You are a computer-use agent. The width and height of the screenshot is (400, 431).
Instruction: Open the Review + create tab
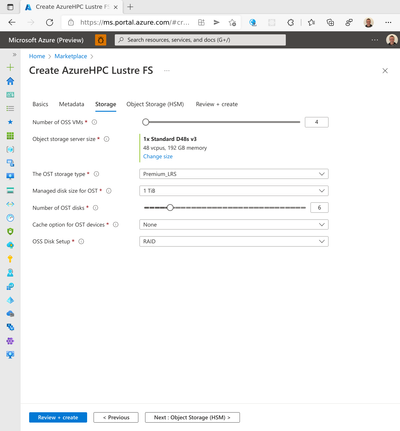click(217, 104)
